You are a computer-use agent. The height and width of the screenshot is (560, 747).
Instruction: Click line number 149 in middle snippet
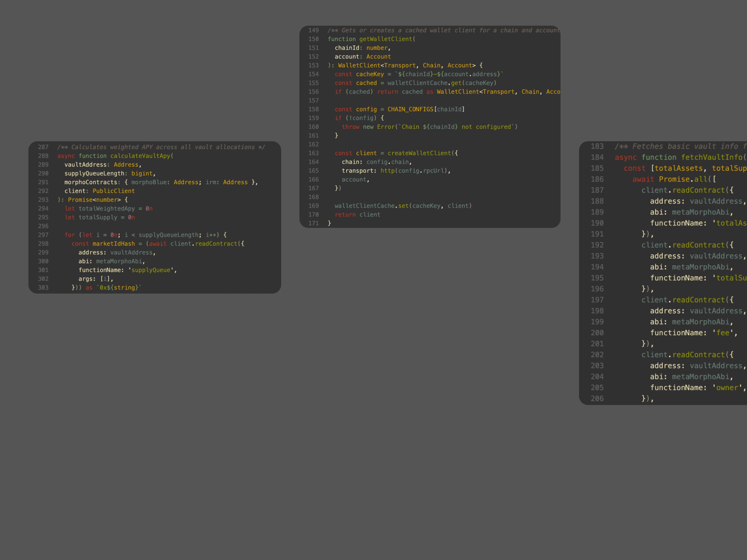pos(313,30)
